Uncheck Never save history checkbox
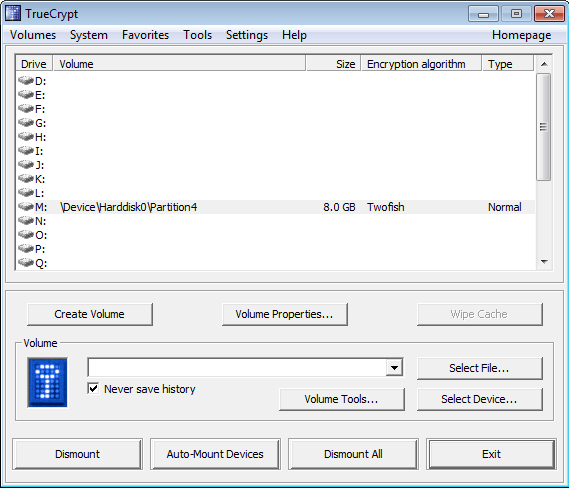Image resolution: width=569 pixels, height=488 pixels. coord(93,389)
